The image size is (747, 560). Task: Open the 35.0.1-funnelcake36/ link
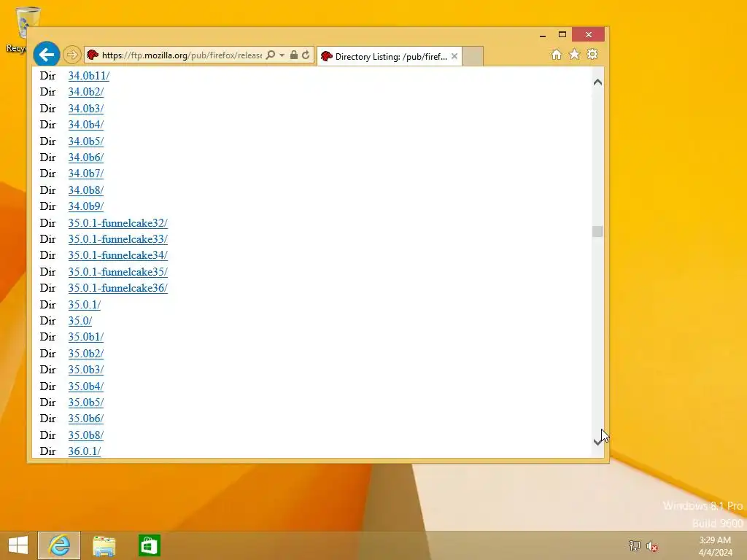(117, 288)
